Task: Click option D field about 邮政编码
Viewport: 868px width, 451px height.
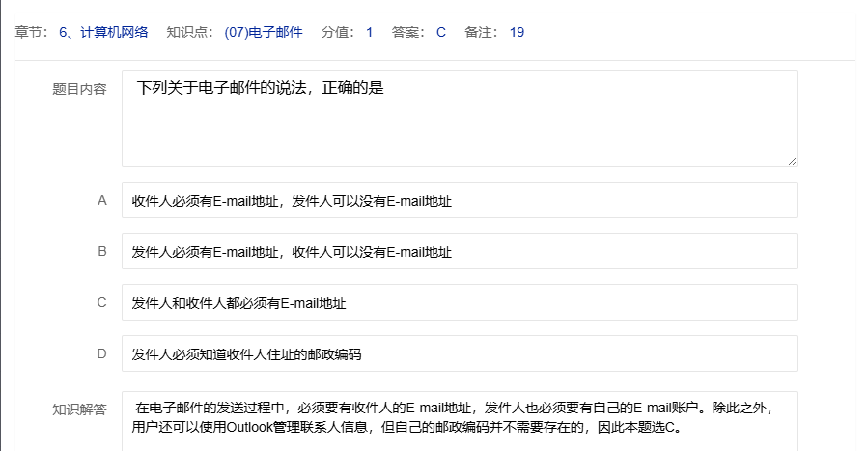Action: [x=459, y=354]
